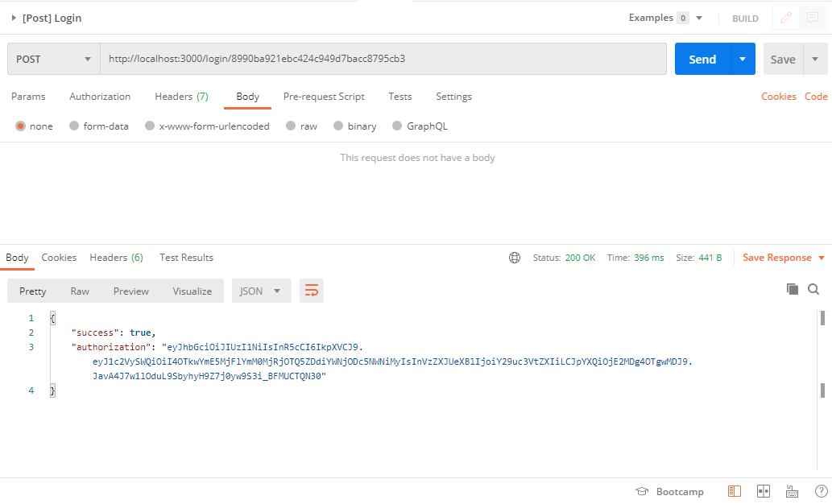The width and height of the screenshot is (832, 504).
Task: Open Test Results tab
Action: click(x=186, y=258)
